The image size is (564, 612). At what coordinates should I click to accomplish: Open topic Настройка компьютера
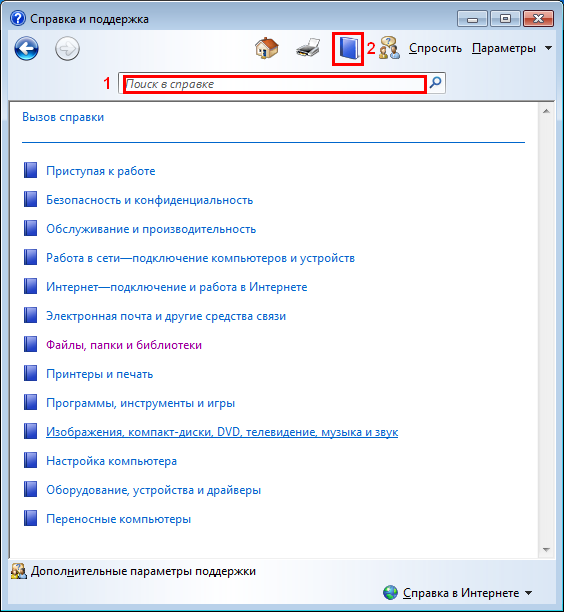pyautogui.click(x=111, y=461)
